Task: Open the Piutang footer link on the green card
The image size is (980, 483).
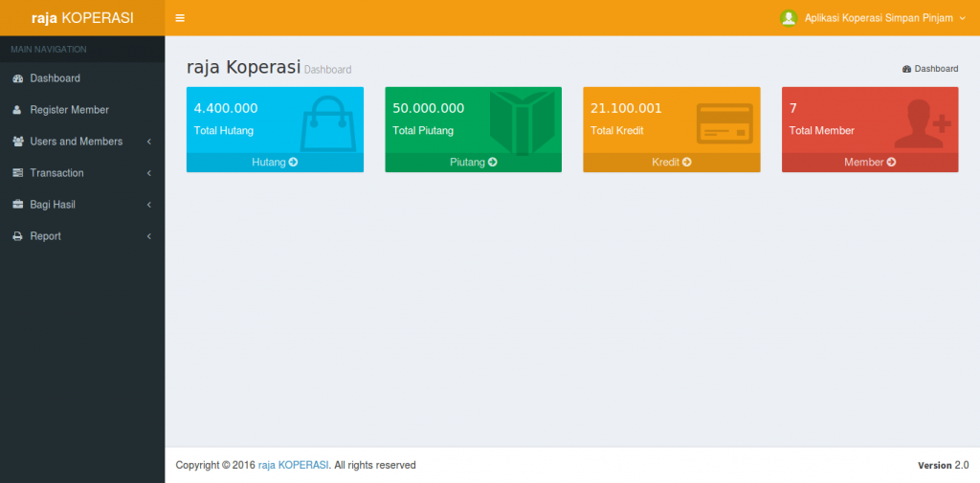Action: (473, 163)
